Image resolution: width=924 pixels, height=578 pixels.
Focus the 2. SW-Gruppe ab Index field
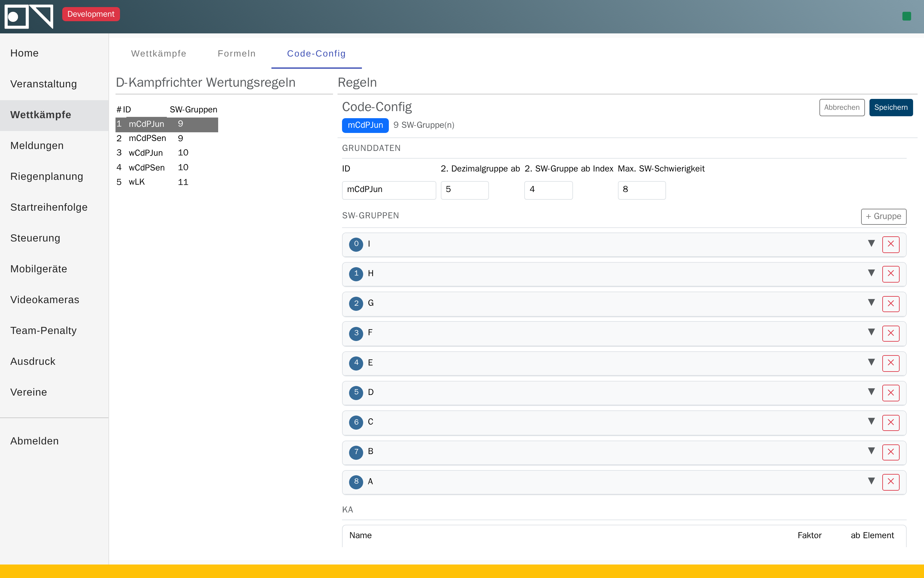point(548,190)
